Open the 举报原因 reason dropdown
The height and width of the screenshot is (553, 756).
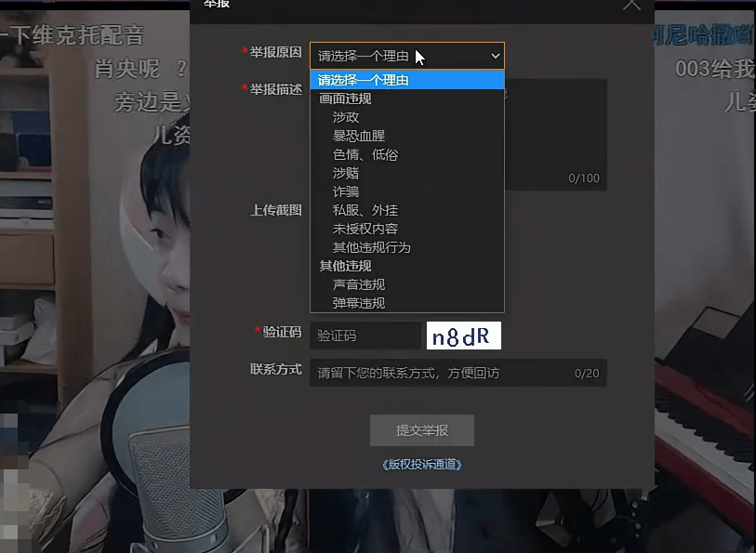pyautogui.click(x=407, y=56)
